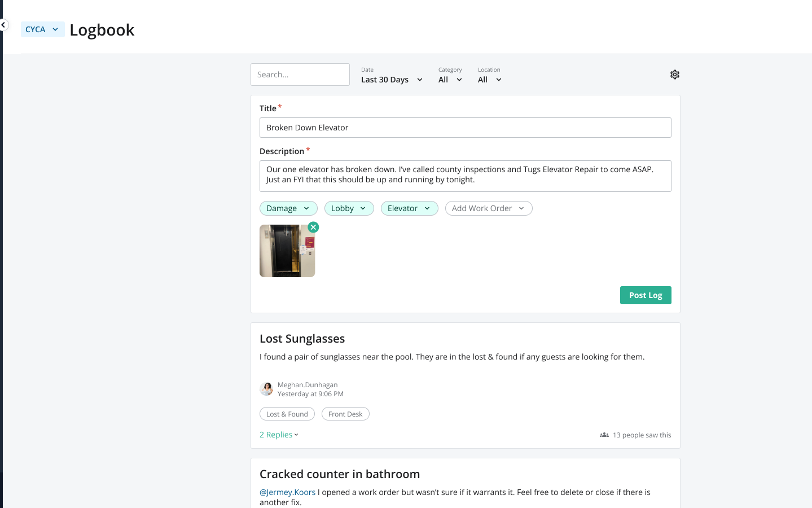Remove the attached elevator photo

[313, 227]
